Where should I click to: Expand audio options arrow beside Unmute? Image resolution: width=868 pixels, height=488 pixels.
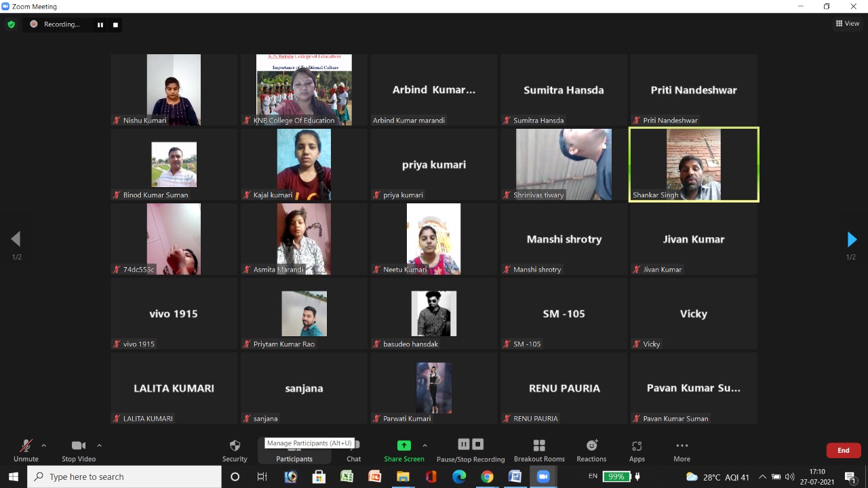[44, 445]
